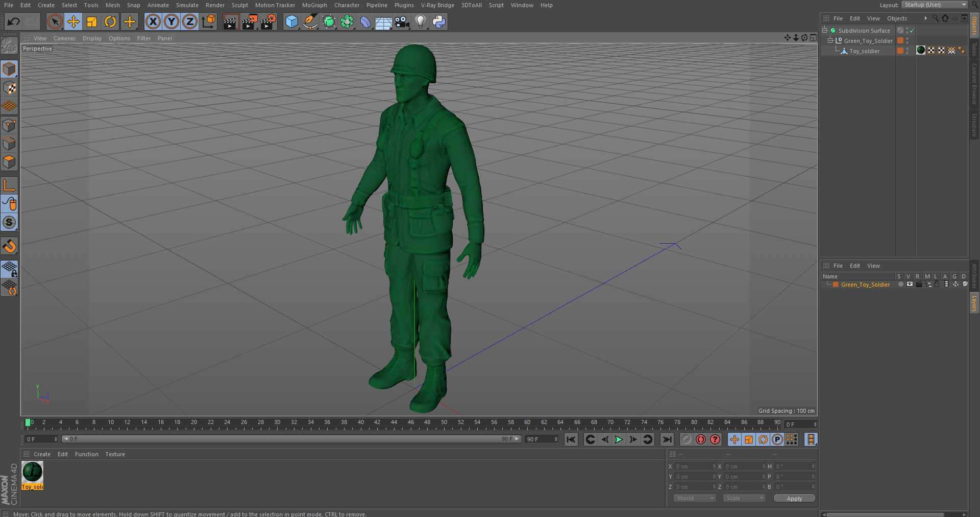Click the X position input field
Screen dimensions: 980x517
695,466
